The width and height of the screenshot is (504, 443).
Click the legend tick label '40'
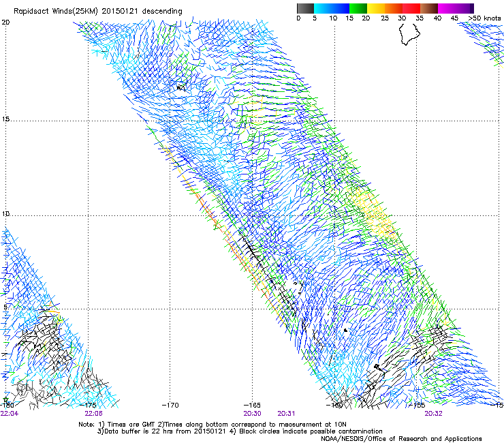437,18
